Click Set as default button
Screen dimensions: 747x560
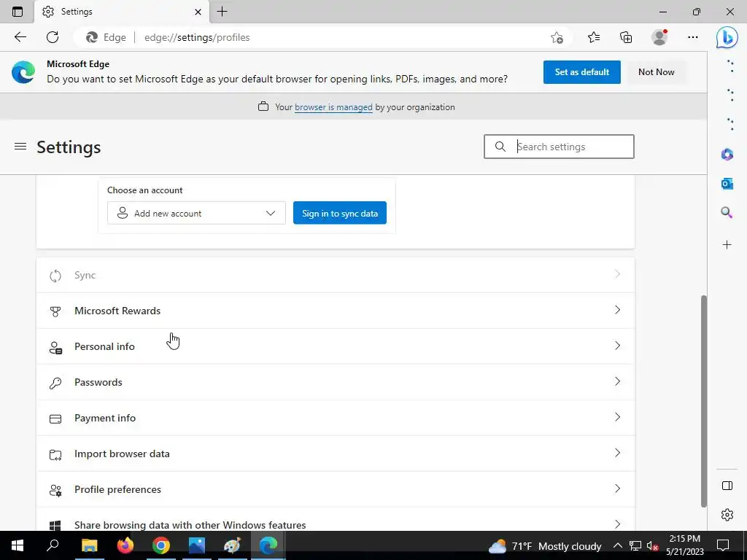[581, 72]
